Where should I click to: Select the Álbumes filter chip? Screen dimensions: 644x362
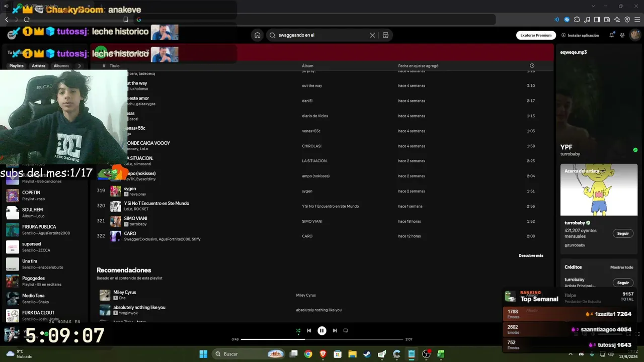(61, 66)
